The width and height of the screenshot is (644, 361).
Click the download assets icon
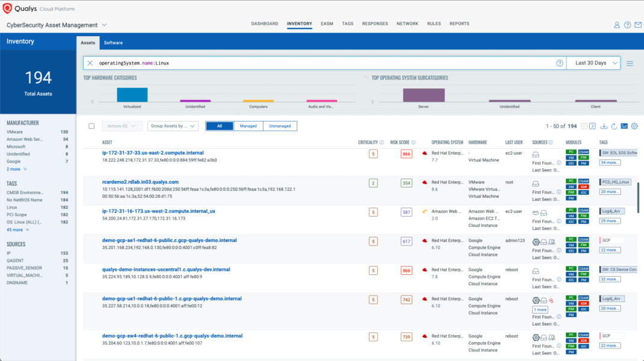click(604, 126)
